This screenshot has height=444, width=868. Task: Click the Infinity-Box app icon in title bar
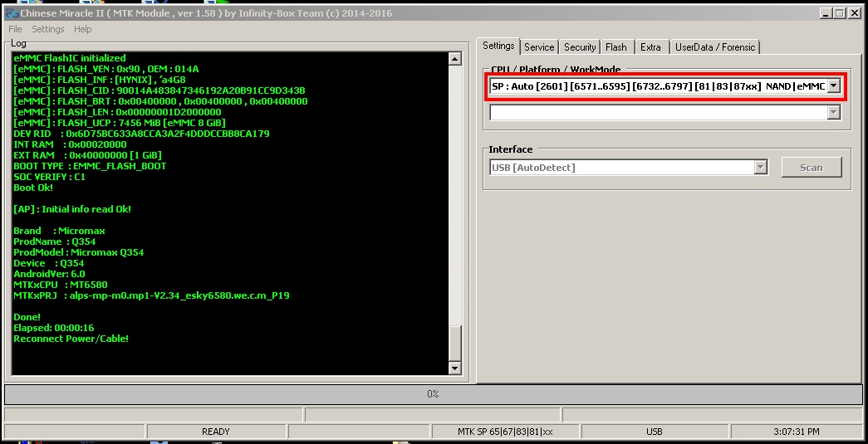pos(12,13)
